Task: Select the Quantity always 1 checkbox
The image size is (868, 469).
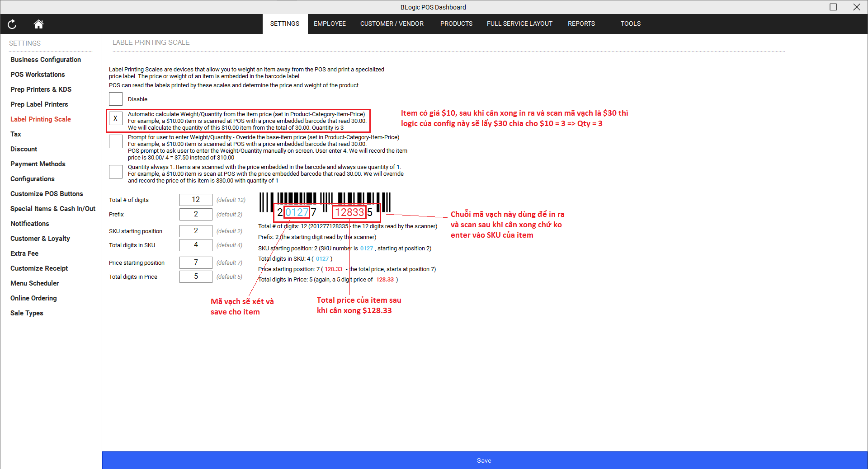Action: tap(116, 172)
